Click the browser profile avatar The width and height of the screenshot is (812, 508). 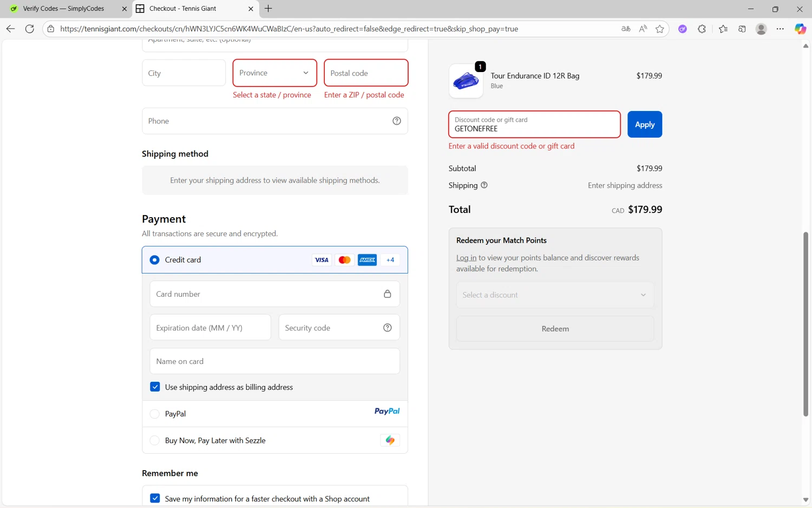(x=761, y=29)
